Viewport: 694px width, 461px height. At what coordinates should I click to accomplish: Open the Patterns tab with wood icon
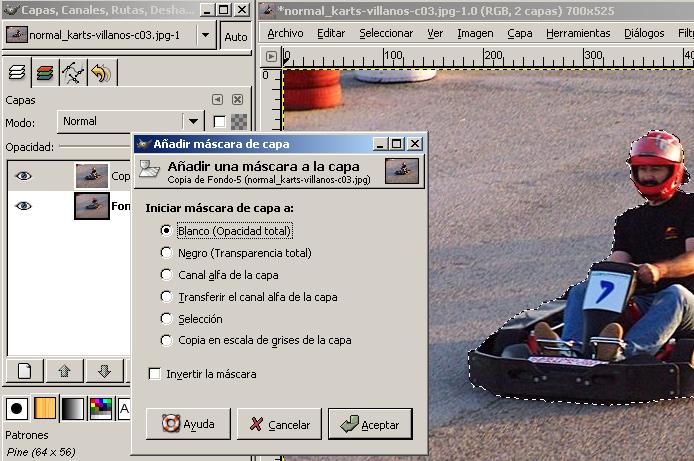point(45,408)
